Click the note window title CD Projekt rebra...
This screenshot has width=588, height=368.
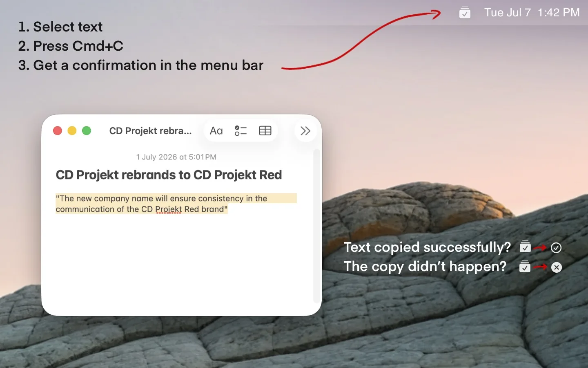(150, 131)
